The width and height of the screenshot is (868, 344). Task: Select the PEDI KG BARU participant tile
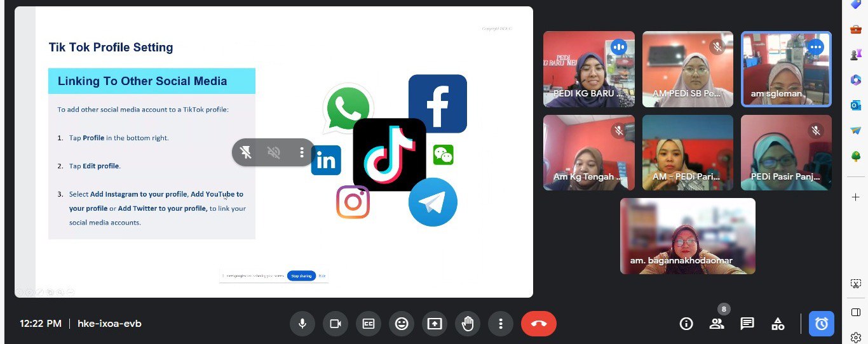coord(589,69)
